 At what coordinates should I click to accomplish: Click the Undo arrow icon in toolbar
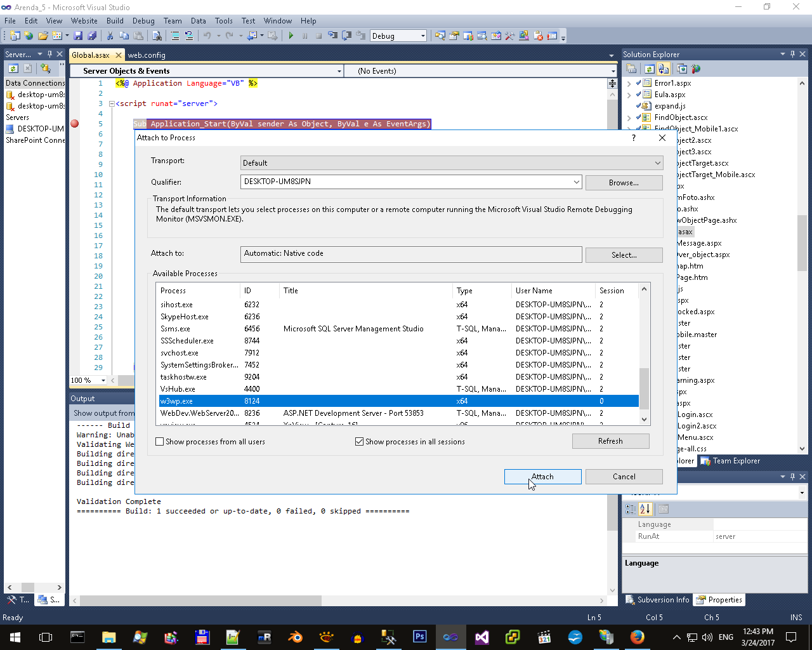click(x=207, y=36)
